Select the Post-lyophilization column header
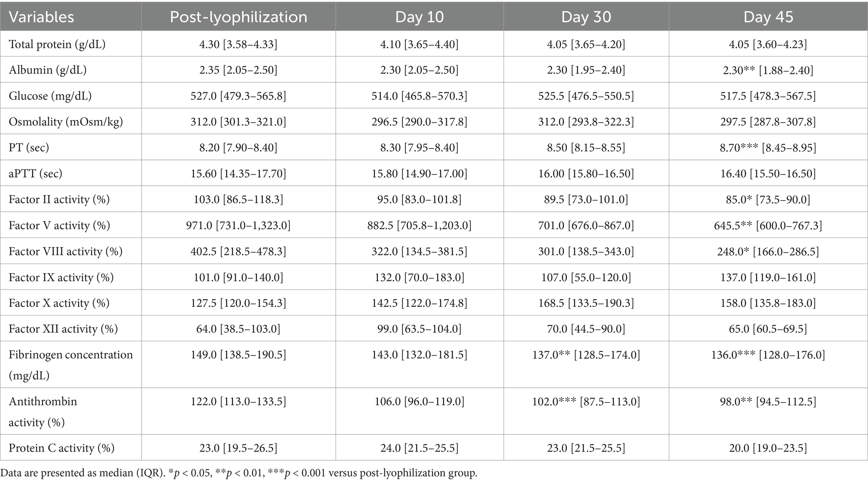Screen dimensions: 868x483 (239, 17)
